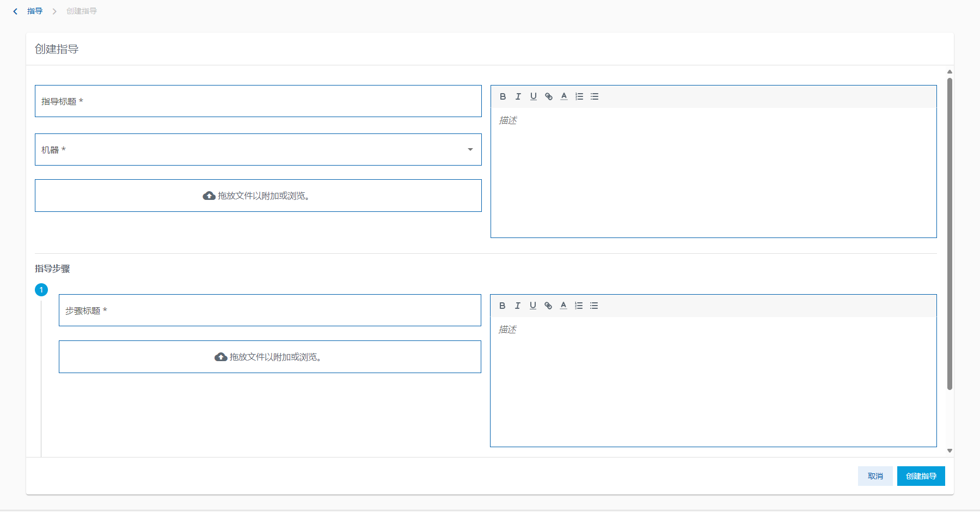The height and width of the screenshot is (512, 980).
Task: Toggle italic in the top description editor
Action: (x=518, y=96)
